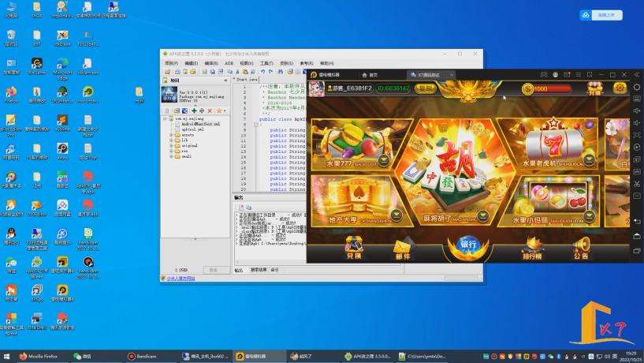Screen dimensions: 644x363
Task: Open the HxD.exe desktop shortcut
Action: pos(62,38)
